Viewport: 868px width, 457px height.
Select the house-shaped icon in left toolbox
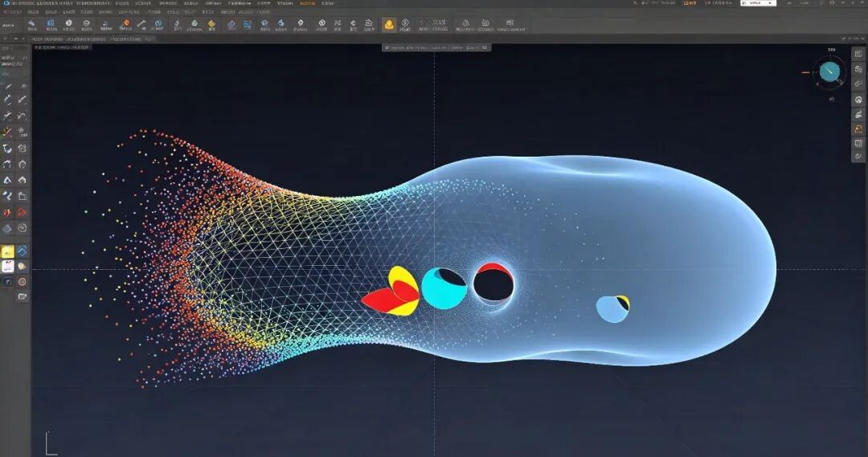tap(23, 180)
